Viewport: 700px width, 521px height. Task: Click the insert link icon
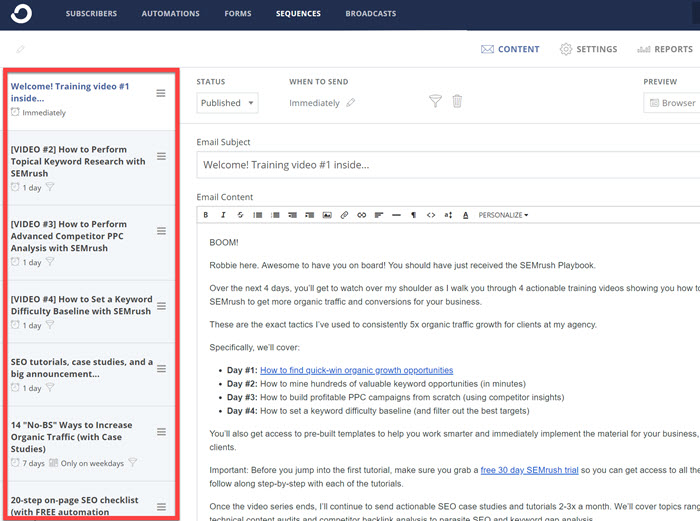[x=344, y=215]
